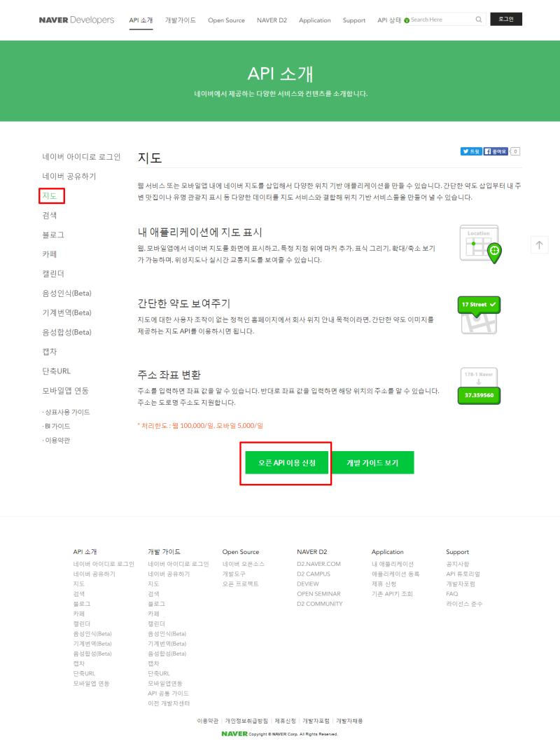Click the 오픈 프로젝트 footer link
Viewport: 560px width, 753px height.
coord(240,584)
